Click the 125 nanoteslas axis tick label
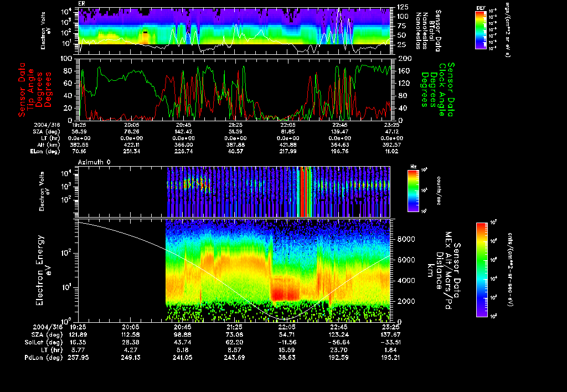The height and width of the screenshot is (392, 567). click(x=403, y=7)
